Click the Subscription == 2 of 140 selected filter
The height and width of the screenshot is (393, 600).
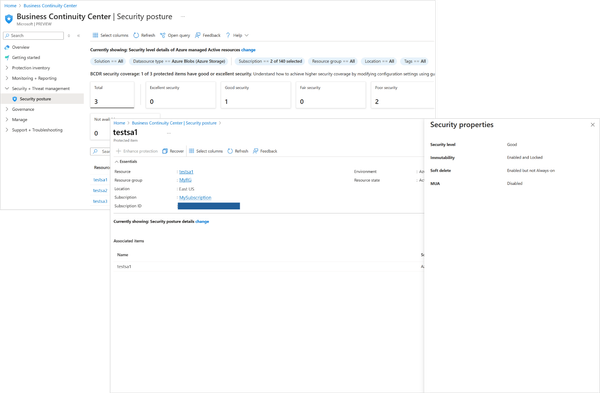270,61
